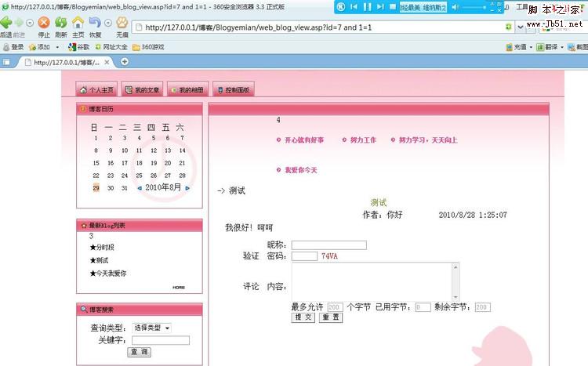The height and width of the screenshot is (366, 588).
Task: Click the 翻译 translate toolbar button
Action: point(547,47)
